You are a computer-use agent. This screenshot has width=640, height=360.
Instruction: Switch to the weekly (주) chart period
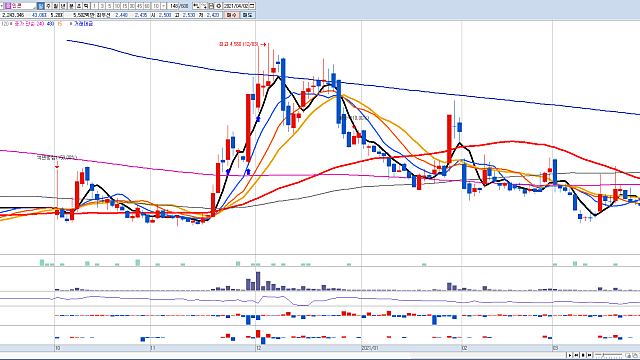point(49,6)
